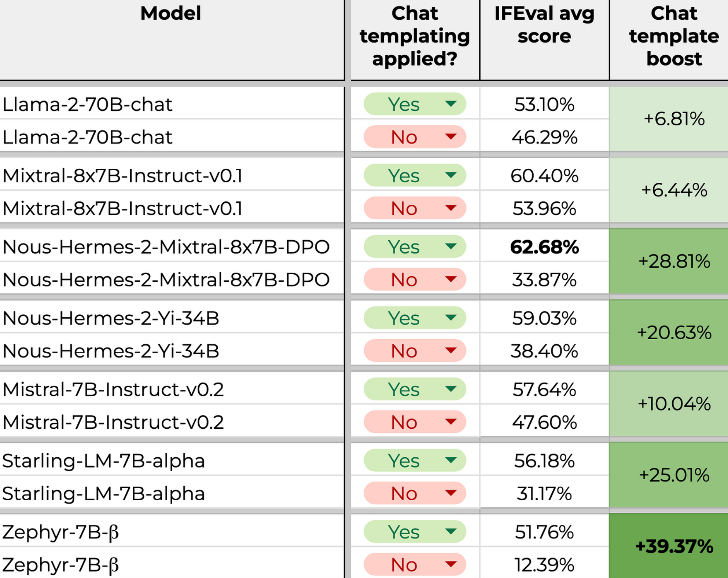Expand the Yes dropdown for Zephyr-7B-β
Screen dimensions: 728x578
(x=451, y=531)
